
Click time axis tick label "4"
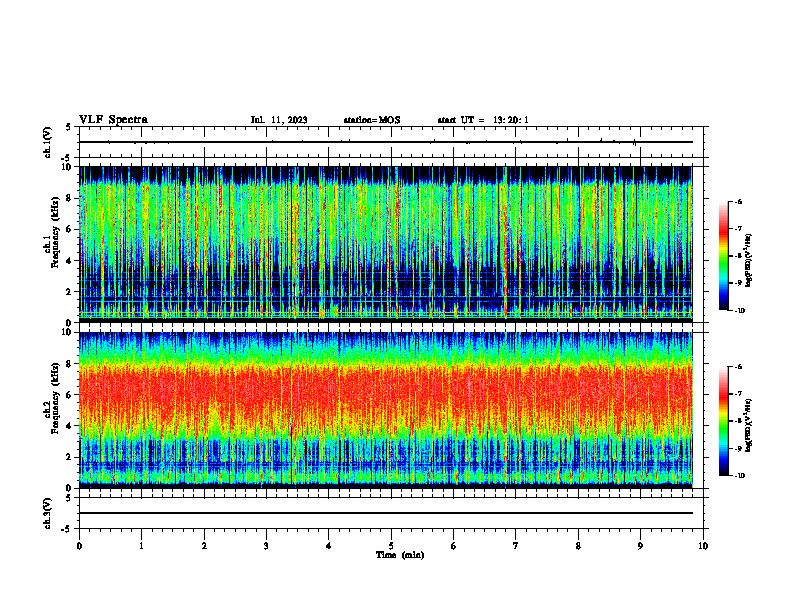[x=329, y=546]
